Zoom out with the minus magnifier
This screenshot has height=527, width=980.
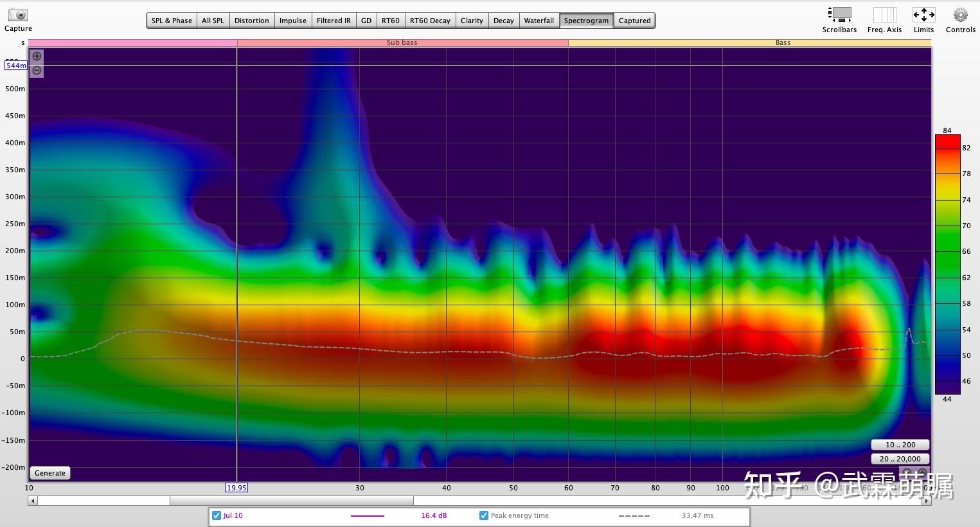click(x=37, y=71)
